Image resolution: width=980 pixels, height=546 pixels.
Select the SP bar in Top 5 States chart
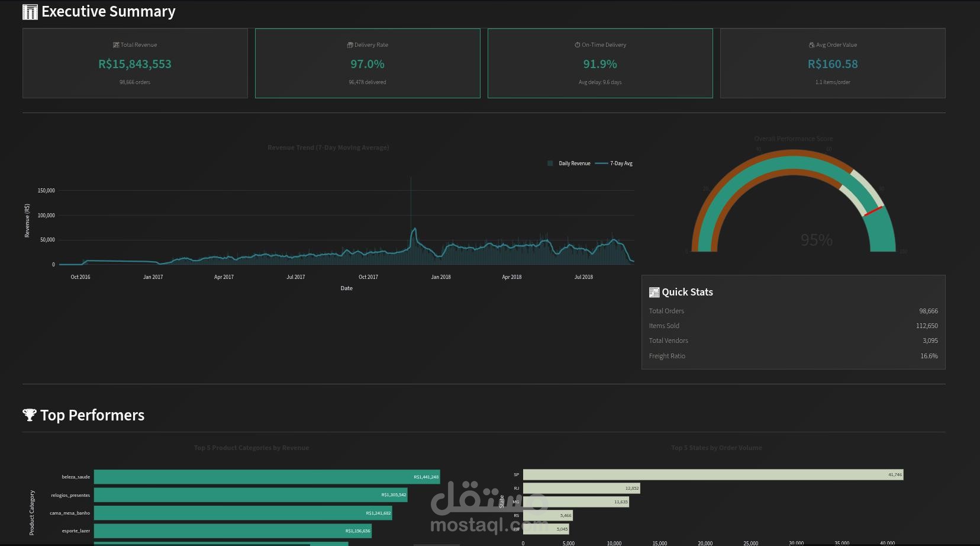tap(710, 474)
